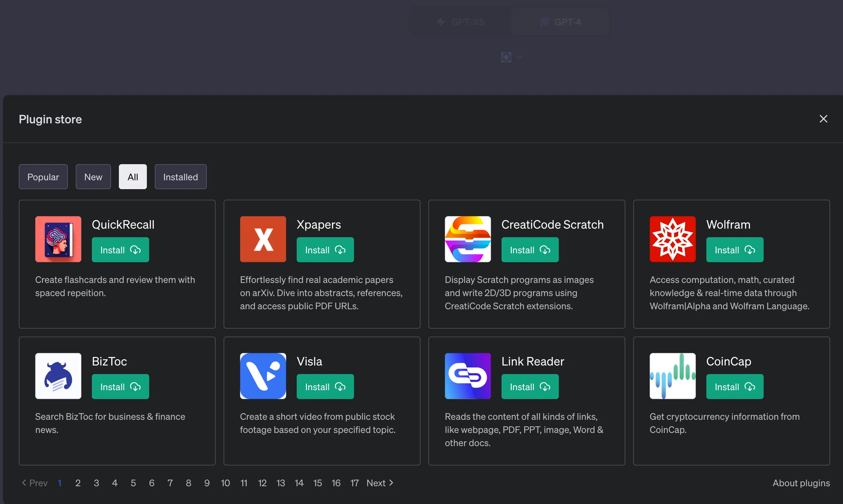Viewport: 843px width, 504px height.
Task: Click the Visla plugin title
Action: (x=309, y=361)
